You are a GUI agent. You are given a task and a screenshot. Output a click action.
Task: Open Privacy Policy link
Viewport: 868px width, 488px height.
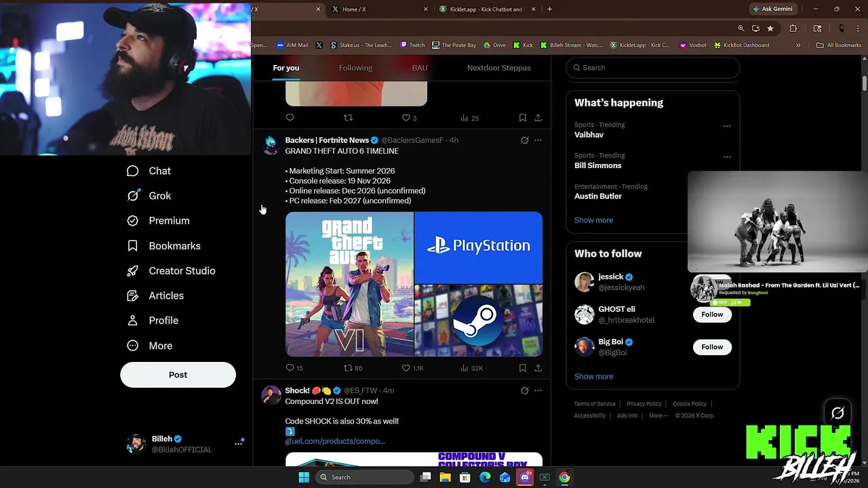click(644, 404)
